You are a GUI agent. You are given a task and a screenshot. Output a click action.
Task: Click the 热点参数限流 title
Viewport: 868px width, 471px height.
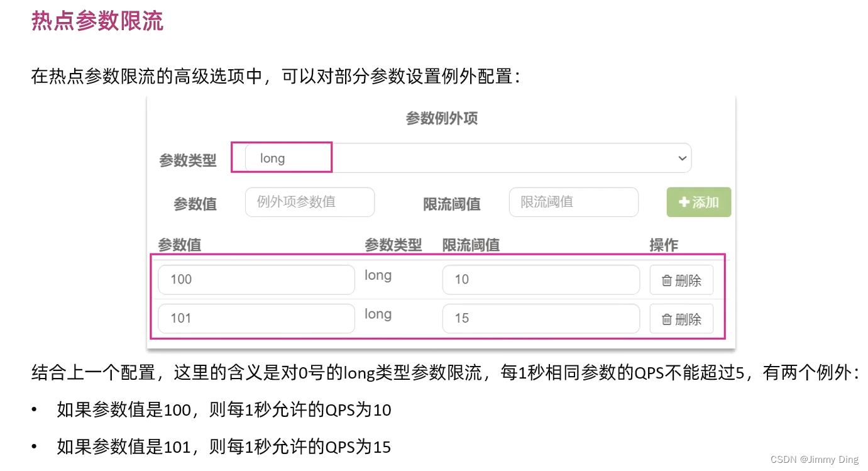97,21
